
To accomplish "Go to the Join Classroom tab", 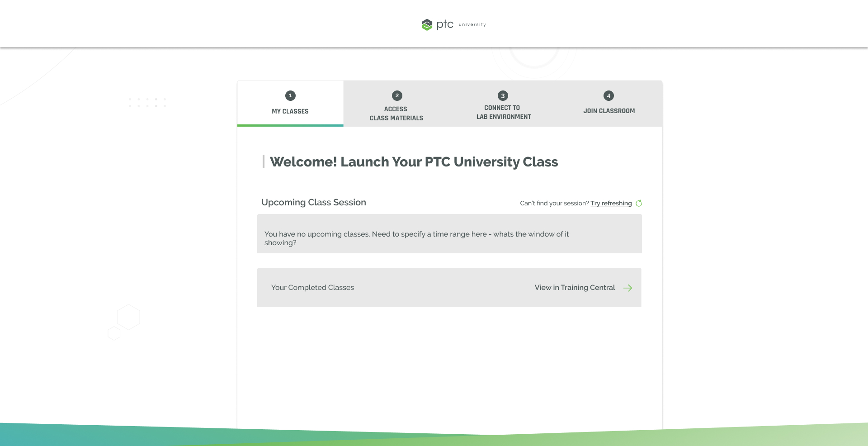I will point(609,104).
